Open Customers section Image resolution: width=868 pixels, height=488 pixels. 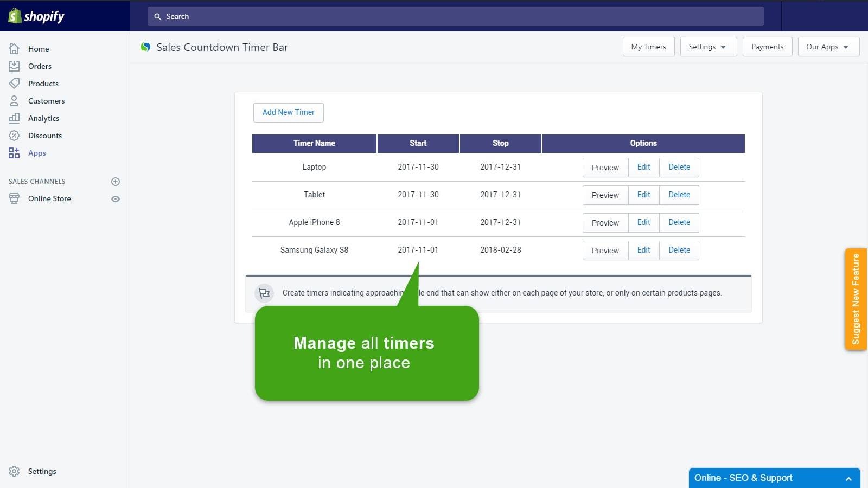pos(46,101)
